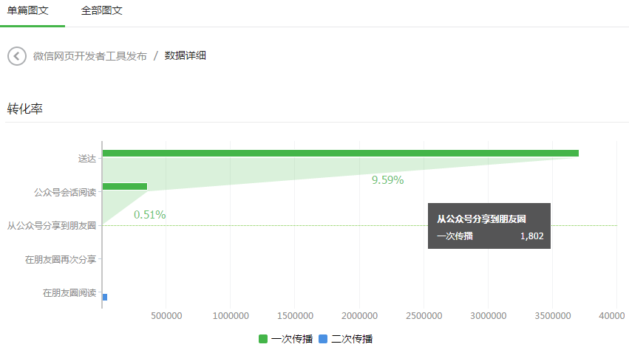Click the 二次传播 legend label
The width and height of the screenshot is (629, 364).
[x=352, y=339]
